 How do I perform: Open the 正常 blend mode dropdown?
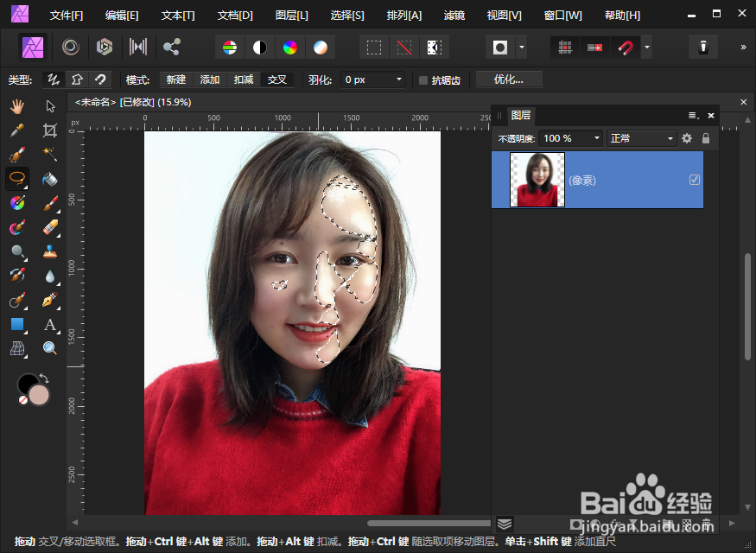(642, 138)
